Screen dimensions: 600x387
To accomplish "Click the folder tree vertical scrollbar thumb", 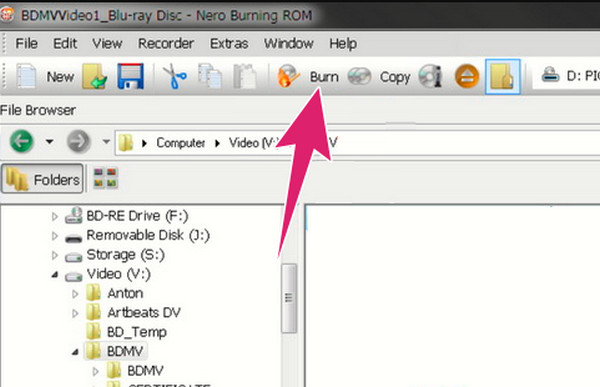I will pyautogui.click(x=289, y=298).
